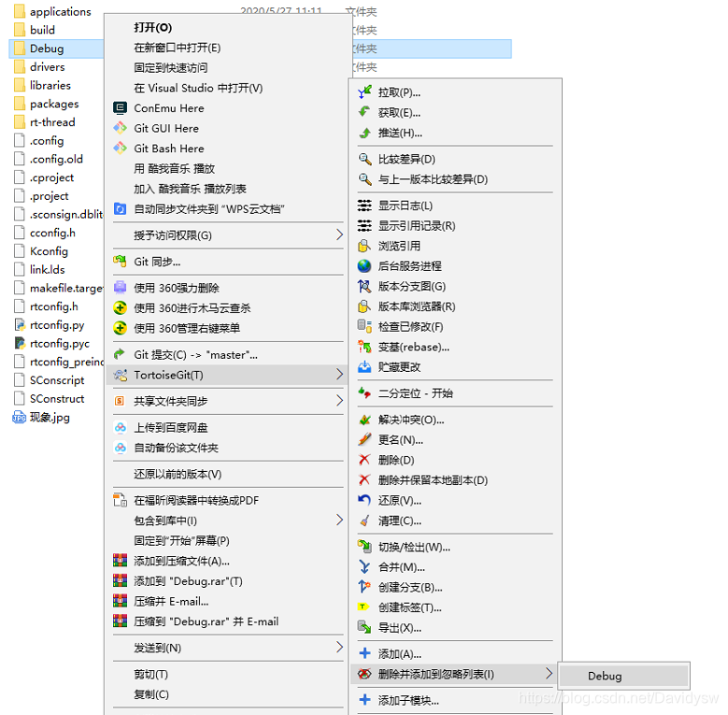This screenshot has width=728, height=715.
Task: Click the Push (推送) icon
Action: pyautogui.click(x=364, y=133)
